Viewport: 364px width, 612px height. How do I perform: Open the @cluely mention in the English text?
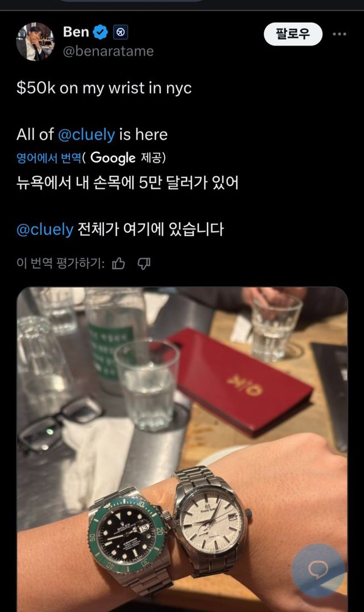86,135
